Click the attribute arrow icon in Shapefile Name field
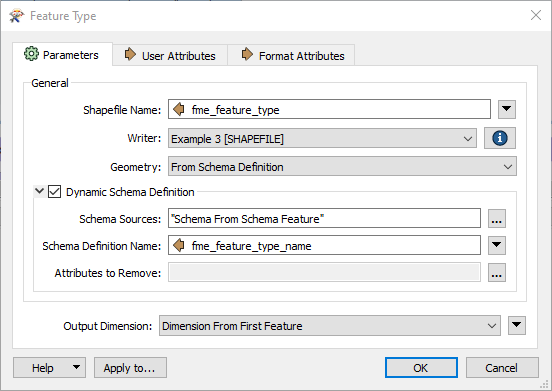 point(179,109)
